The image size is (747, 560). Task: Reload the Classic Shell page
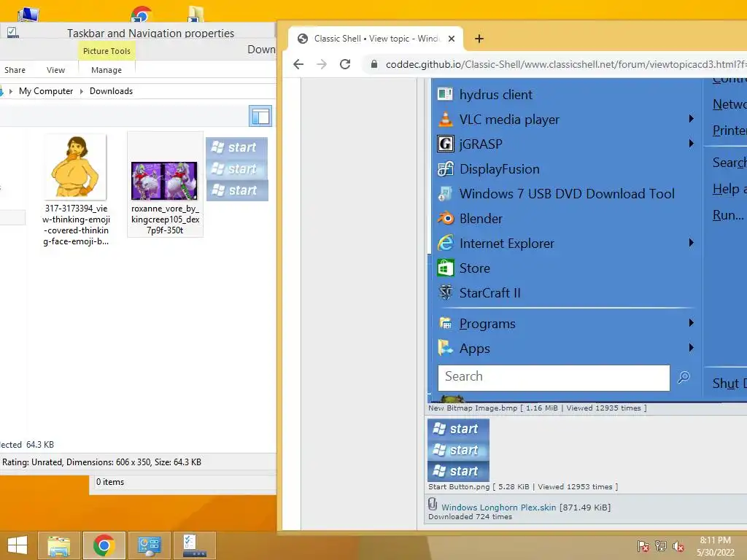coord(345,64)
